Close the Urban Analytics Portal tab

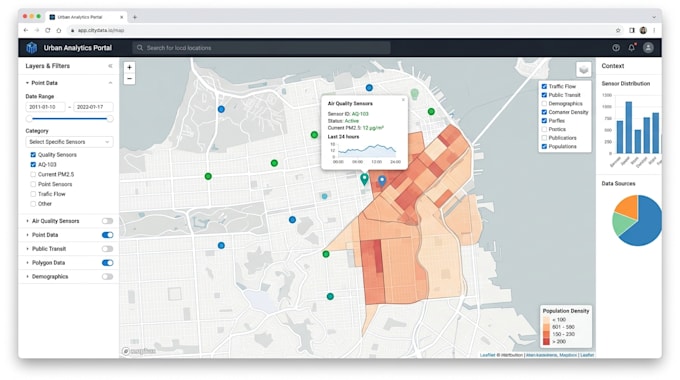click(x=122, y=17)
